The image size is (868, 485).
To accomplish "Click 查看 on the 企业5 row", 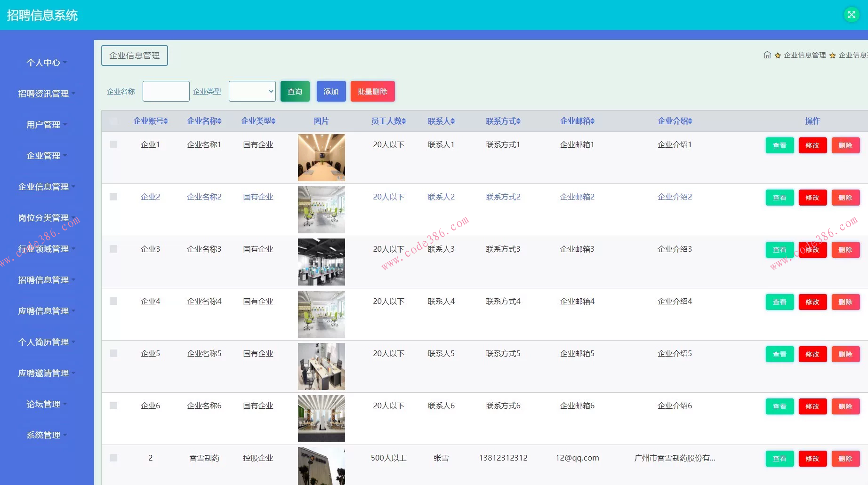I will 779,354.
